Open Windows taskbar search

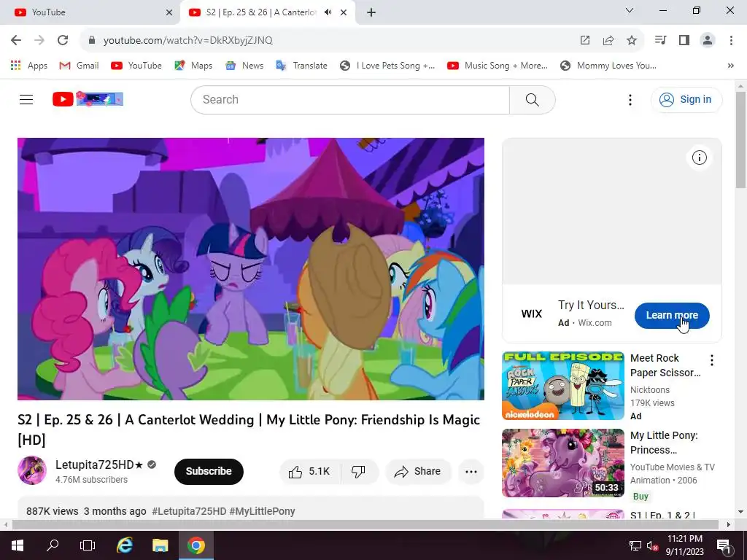coord(53,545)
